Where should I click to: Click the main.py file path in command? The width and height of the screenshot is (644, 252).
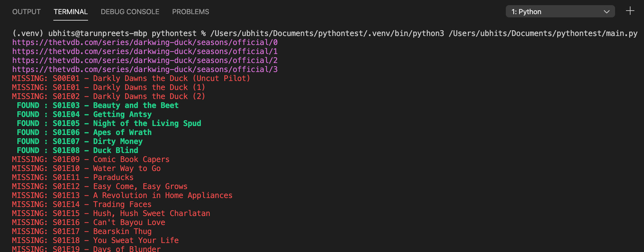pyautogui.click(x=543, y=33)
